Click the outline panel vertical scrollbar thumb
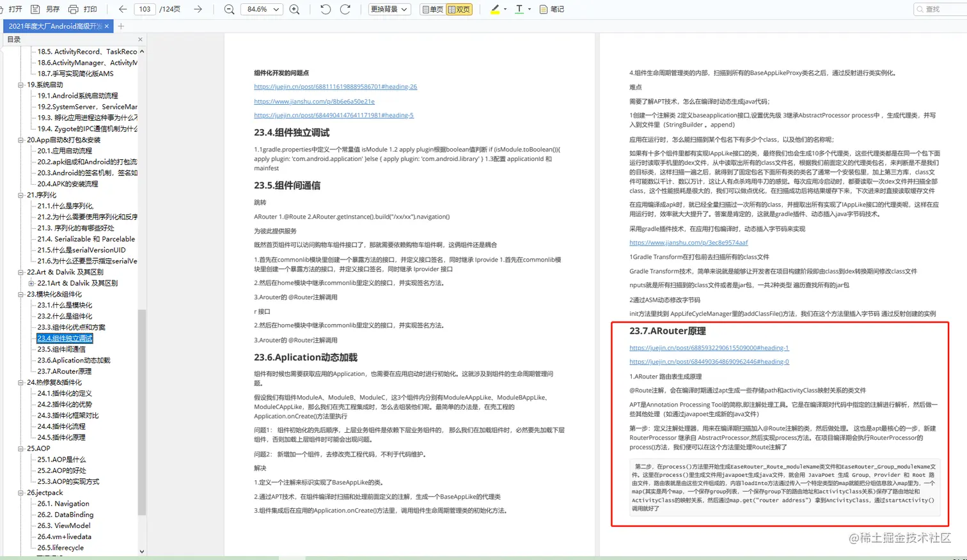The width and height of the screenshot is (967, 560). 142,412
